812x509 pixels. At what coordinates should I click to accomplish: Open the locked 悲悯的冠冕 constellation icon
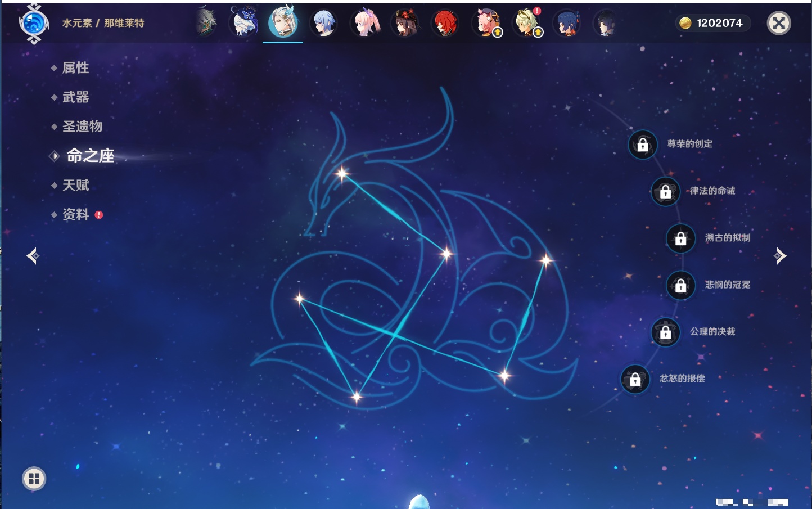pos(680,286)
